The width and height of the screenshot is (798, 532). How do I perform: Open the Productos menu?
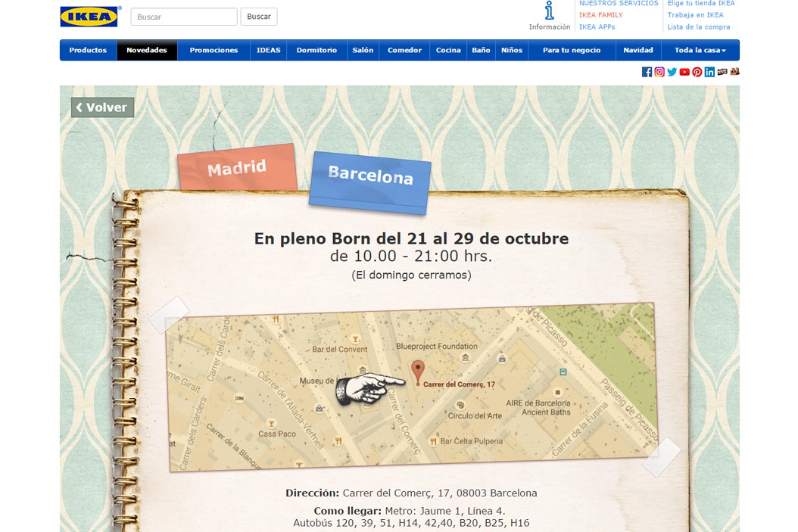(x=88, y=51)
